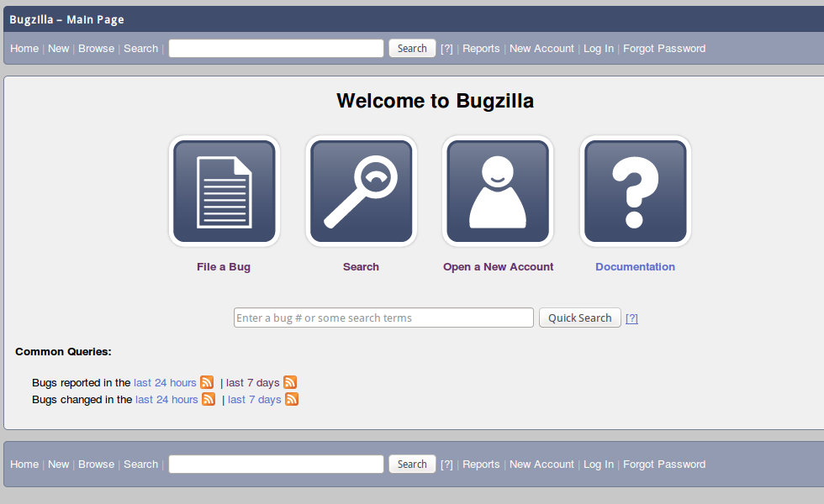Click Forgot Password in the top navigation bar
The height and width of the screenshot is (504, 824).
(x=664, y=49)
